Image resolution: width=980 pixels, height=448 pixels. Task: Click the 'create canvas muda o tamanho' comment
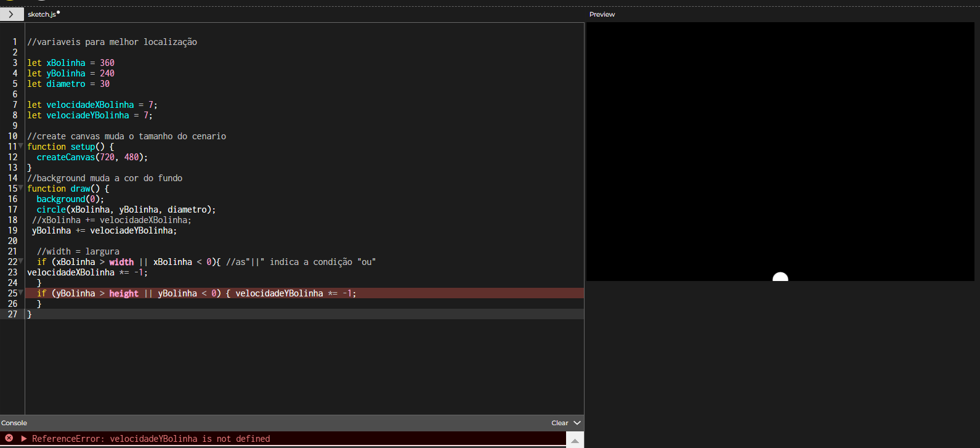coord(126,136)
